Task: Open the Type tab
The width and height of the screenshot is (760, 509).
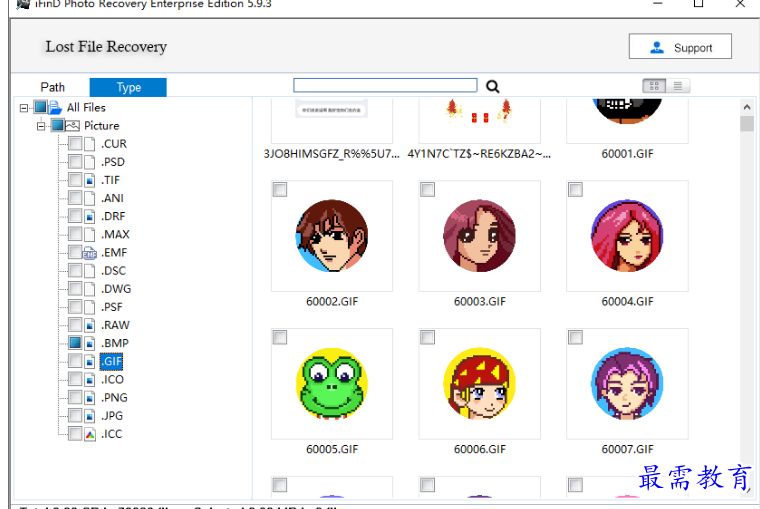Action: coord(128,87)
